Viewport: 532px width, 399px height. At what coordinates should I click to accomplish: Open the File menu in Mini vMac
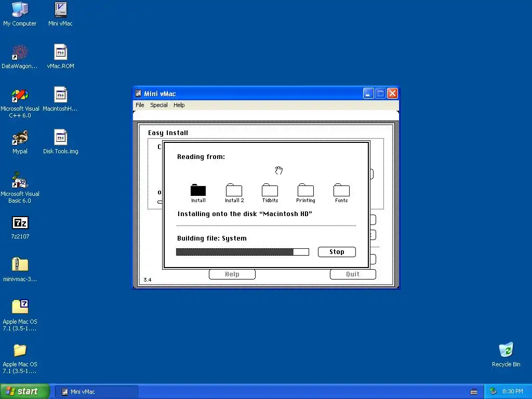(x=140, y=105)
